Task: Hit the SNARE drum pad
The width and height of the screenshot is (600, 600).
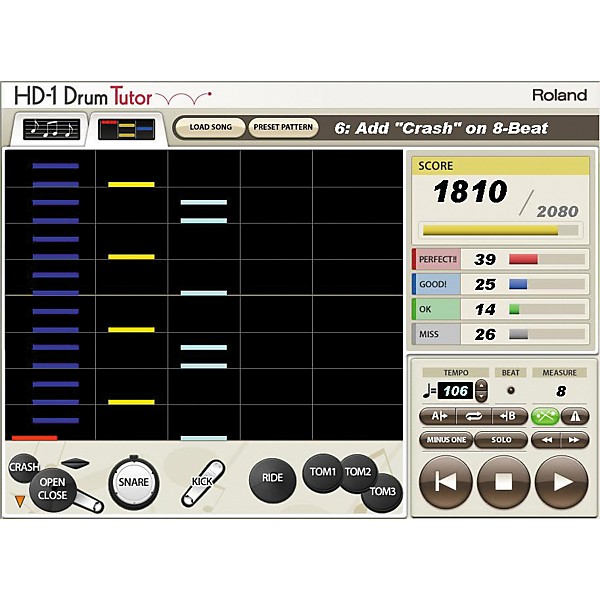Action: pyautogui.click(x=133, y=482)
